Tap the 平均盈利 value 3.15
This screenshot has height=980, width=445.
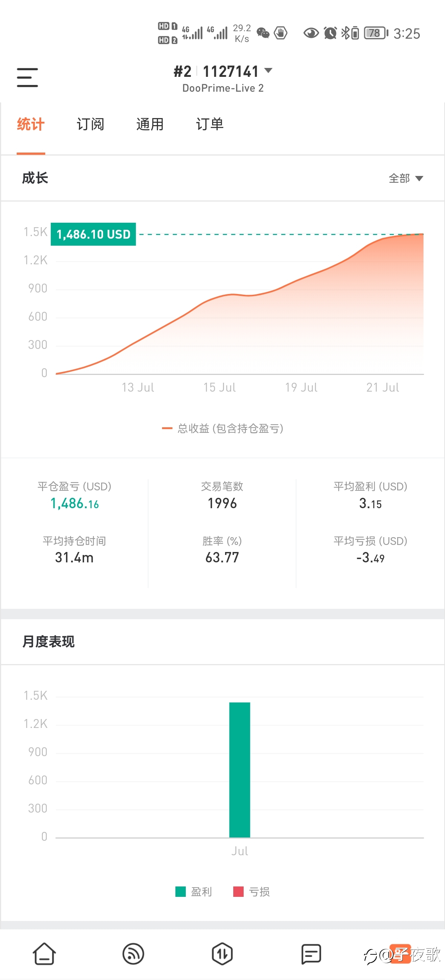[370, 503]
